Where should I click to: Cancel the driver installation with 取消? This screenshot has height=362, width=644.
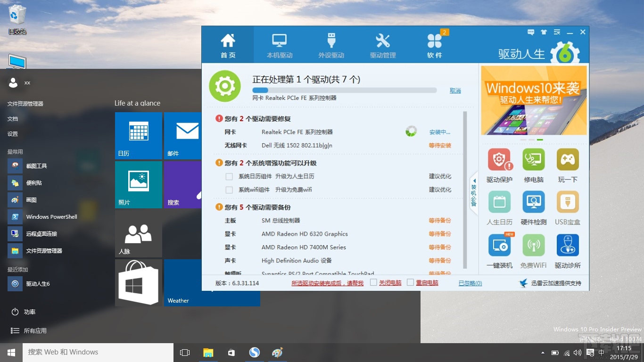454,90
